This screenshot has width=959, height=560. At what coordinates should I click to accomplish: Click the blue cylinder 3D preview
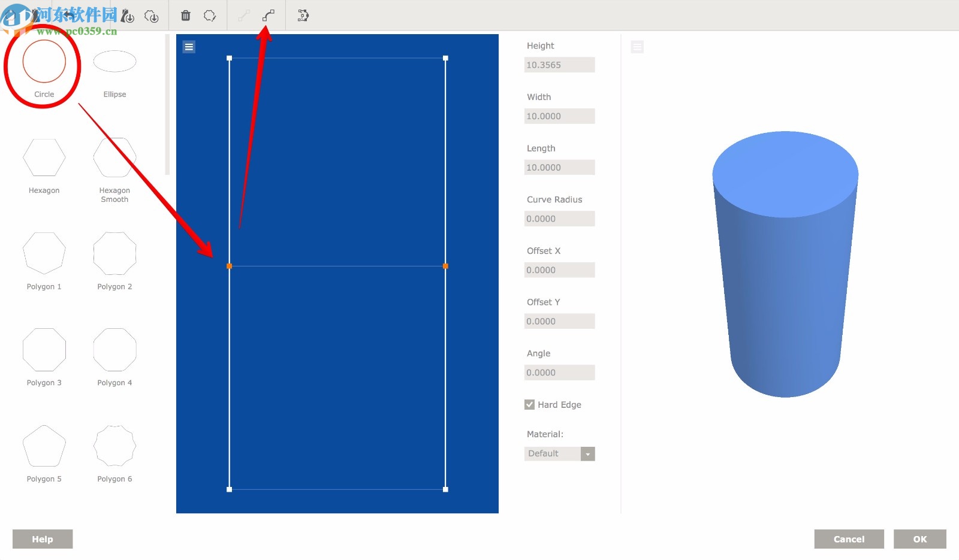coord(785,264)
